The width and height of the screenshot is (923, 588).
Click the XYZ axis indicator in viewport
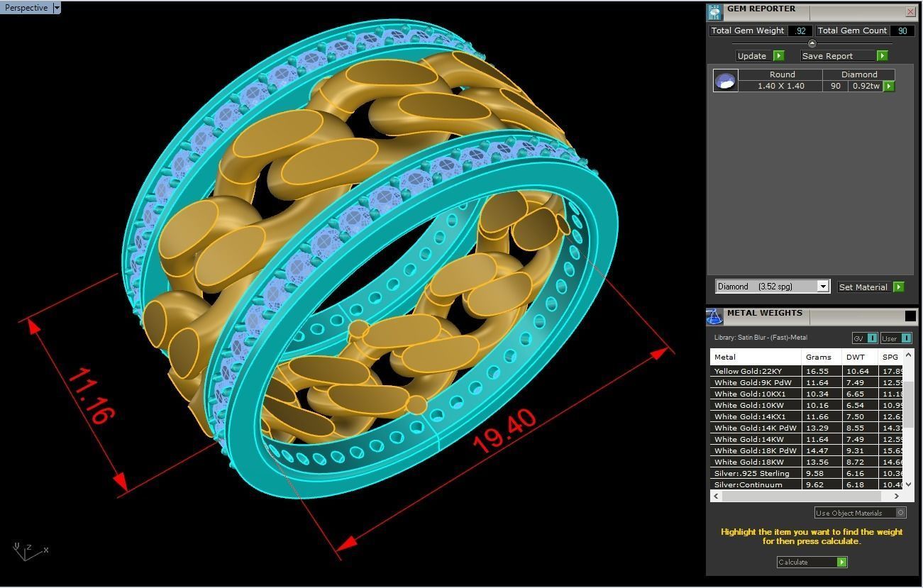(x=30, y=551)
